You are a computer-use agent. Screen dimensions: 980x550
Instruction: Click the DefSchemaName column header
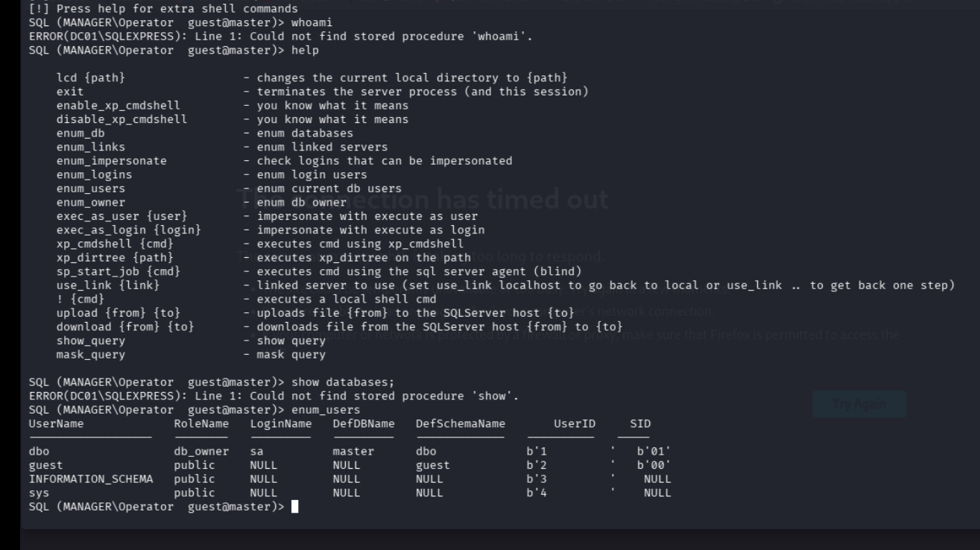click(x=461, y=423)
